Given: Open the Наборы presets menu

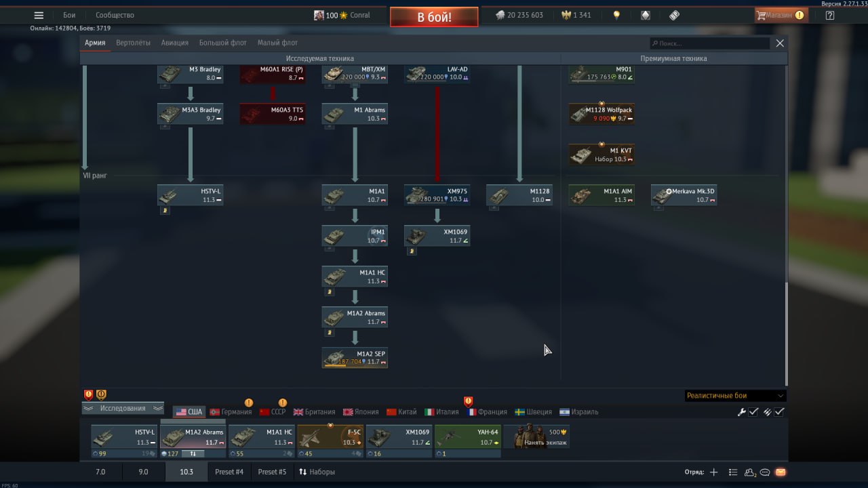Looking at the screenshot, I should point(317,472).
